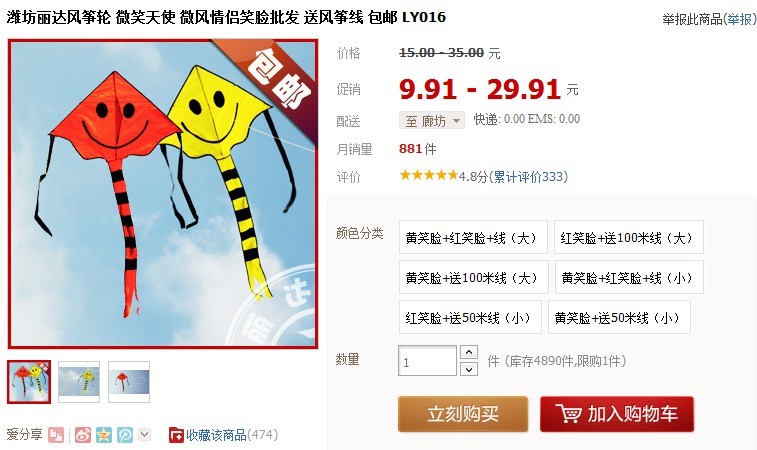Share product via Tencent Weibo icon

[125, 435]
